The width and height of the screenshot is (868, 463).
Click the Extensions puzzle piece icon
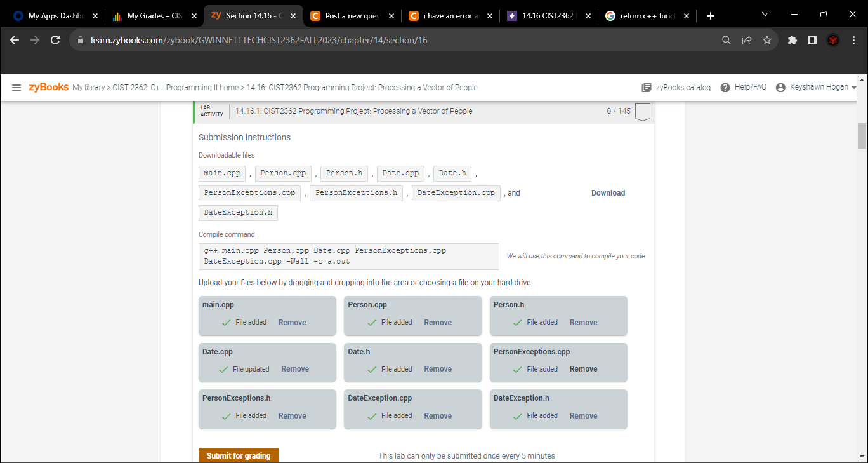click(x=792, y=39)
